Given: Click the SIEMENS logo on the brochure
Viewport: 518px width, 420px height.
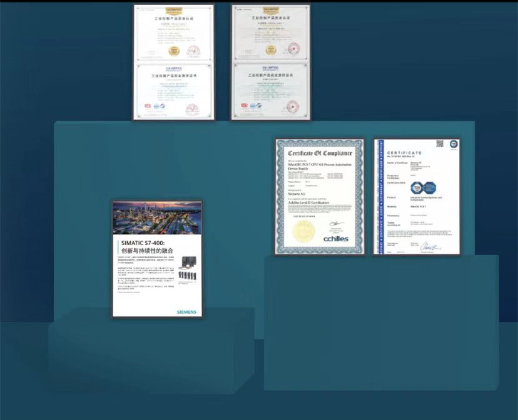Looking at the screenshot, I should pyautogui.click(x=186, y=312).
